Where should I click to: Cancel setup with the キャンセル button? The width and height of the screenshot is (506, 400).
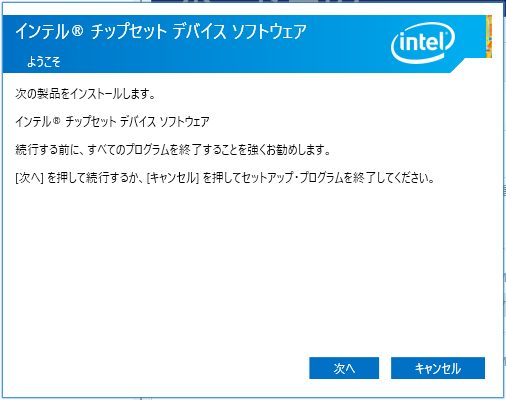(x=438, y=368)
